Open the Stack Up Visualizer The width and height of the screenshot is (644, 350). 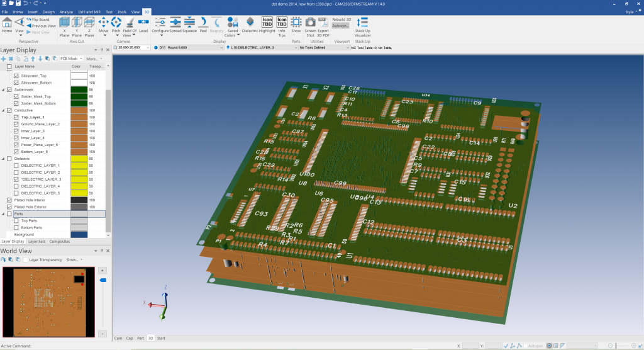pos(363,26)
